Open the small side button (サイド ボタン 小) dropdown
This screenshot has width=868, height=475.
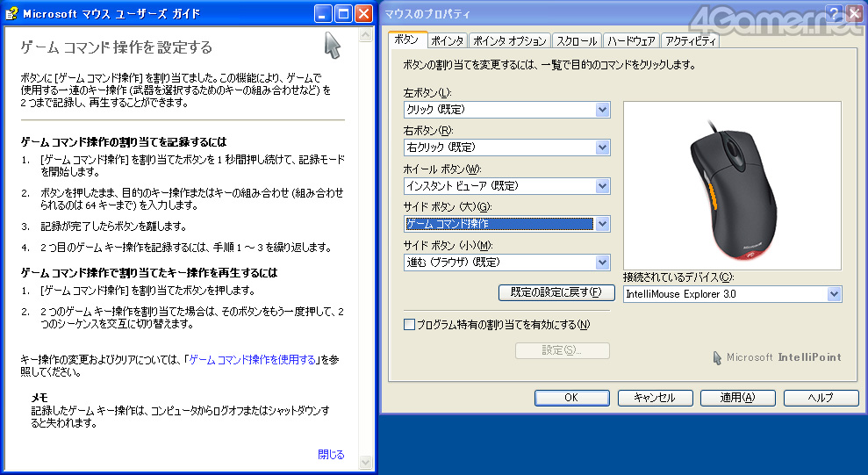(x=602, y=263)
